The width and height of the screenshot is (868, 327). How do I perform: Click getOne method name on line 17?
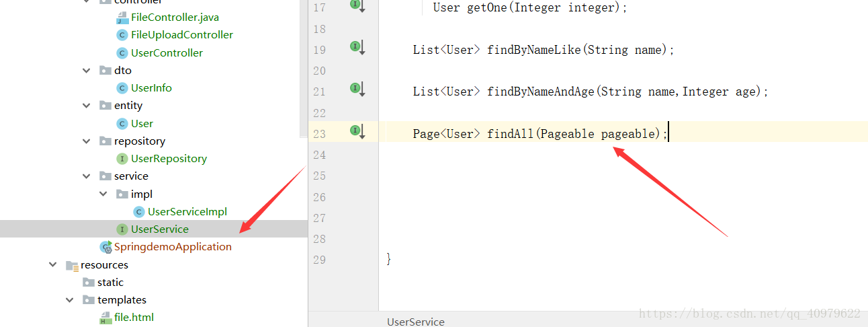tap(487, 7)
